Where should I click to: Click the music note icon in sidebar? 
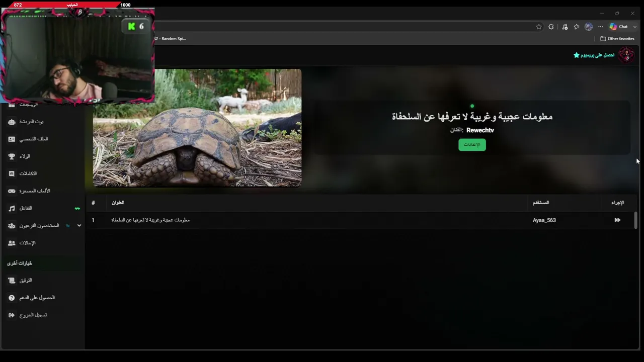coord(12,208)
